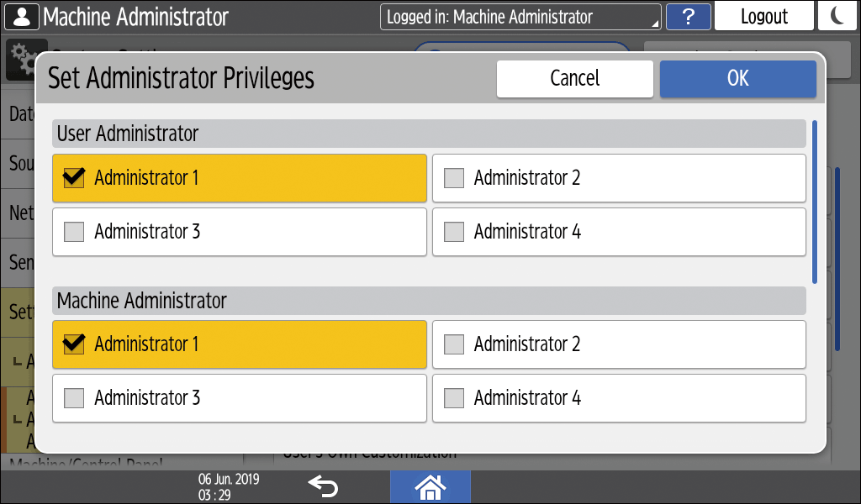Cancel the Set Administrator Privileges dialog

(574, 78)
